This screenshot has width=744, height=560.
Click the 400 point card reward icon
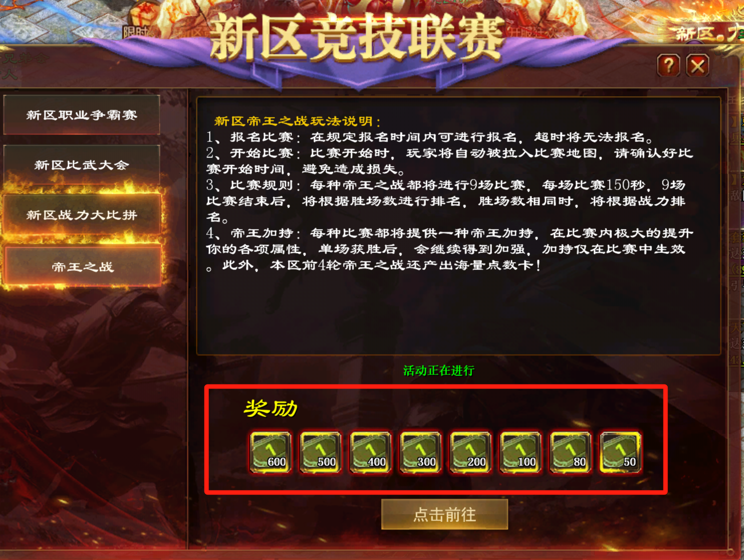click(370, 452)
